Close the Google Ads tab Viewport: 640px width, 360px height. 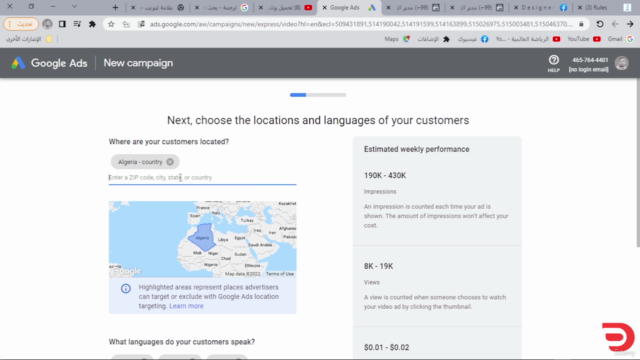[x=324, y=7]
